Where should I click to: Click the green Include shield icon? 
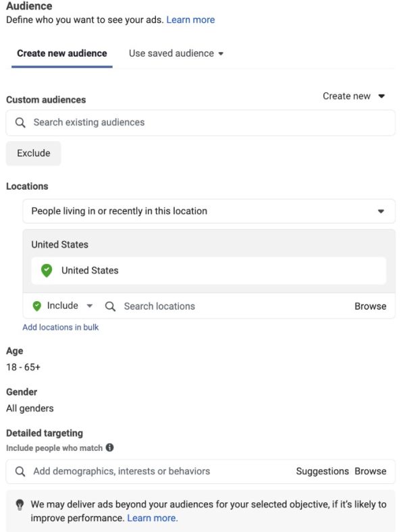(x=37, y=306)
